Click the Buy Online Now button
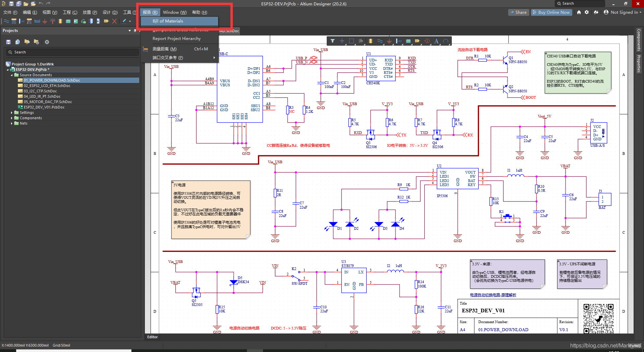Image resolution: width=644 pixels, height=352 pixels. (551, 12)
